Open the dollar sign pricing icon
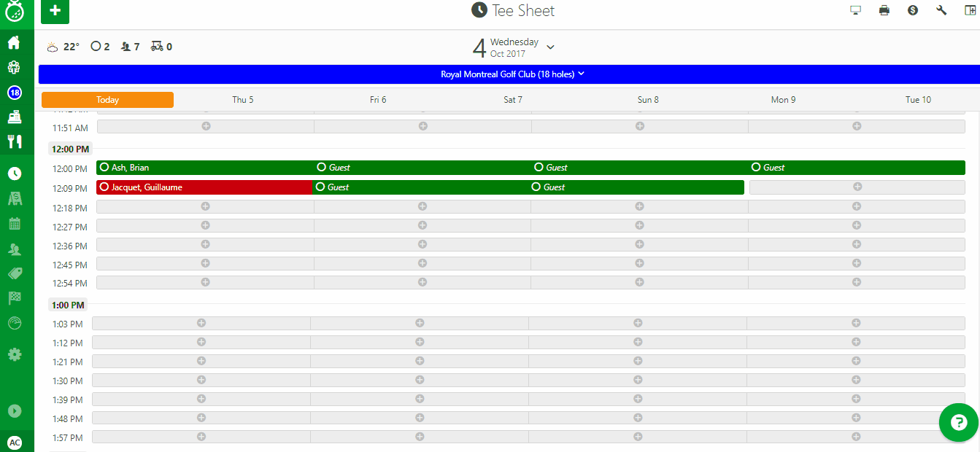Viewport: 980px width, 452px height. click(912, 10)
